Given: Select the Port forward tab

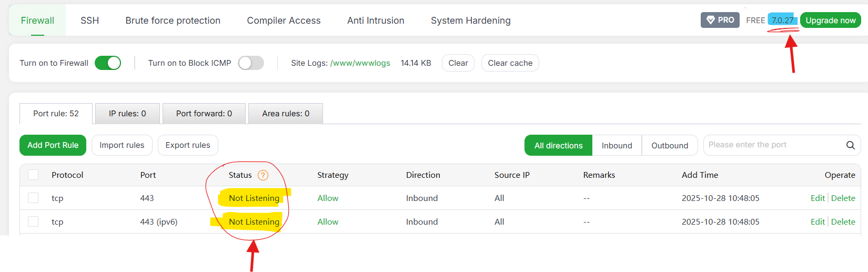Looking at the screenshot, I should click(204, 114).
